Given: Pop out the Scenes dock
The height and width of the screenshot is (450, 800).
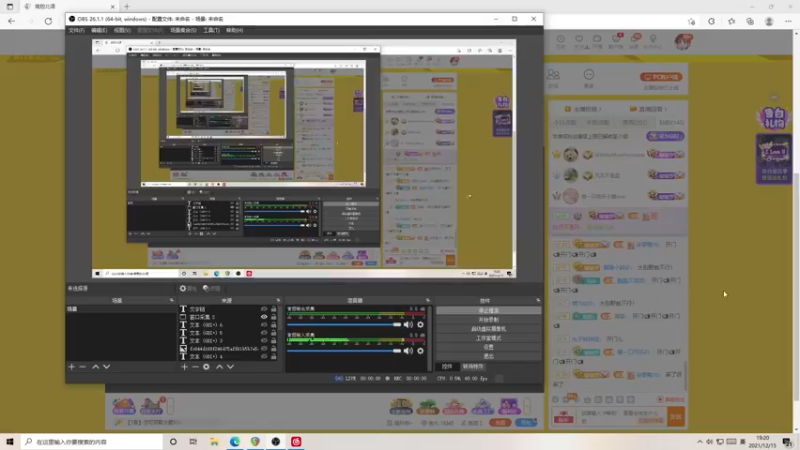Looking at the screenshot, I should coord(171,300).
